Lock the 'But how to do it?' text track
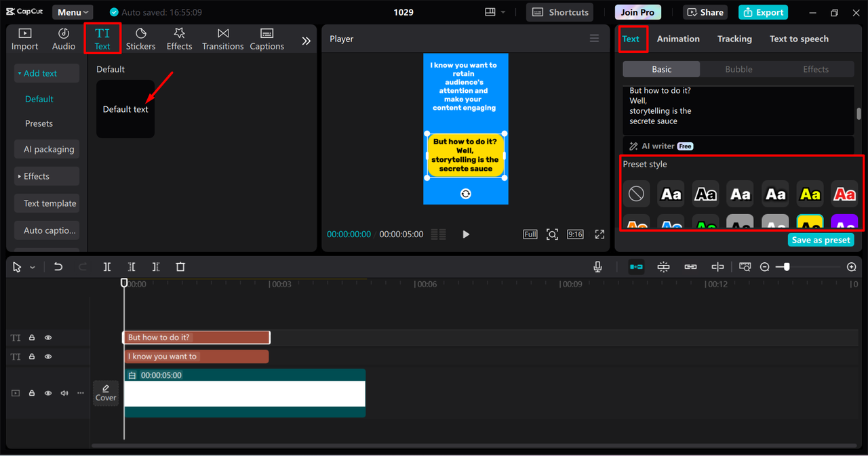Screen dimensions: 868x456 32,337
